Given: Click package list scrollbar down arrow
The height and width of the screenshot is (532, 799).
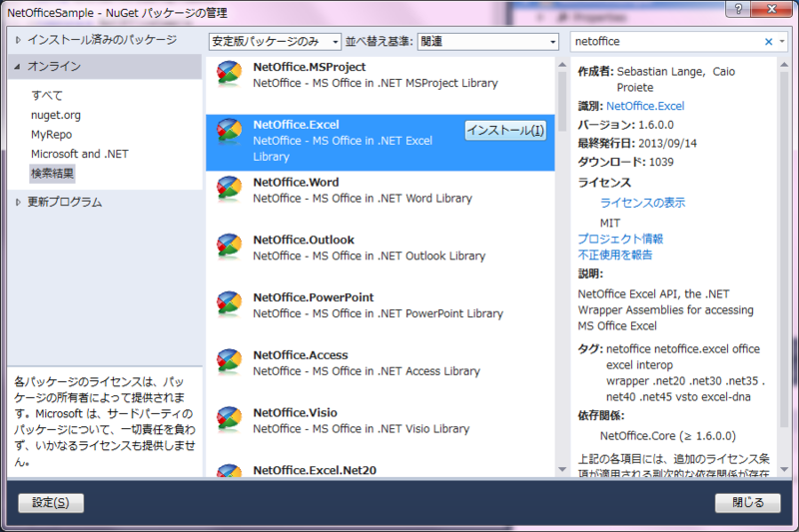Looking at the screenshot, I should coord(562,469).
